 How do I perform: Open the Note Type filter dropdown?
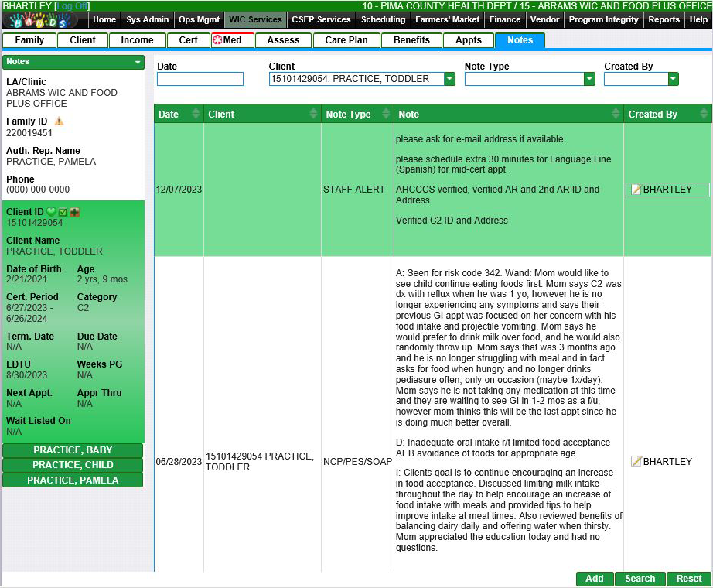click(589, 79)
